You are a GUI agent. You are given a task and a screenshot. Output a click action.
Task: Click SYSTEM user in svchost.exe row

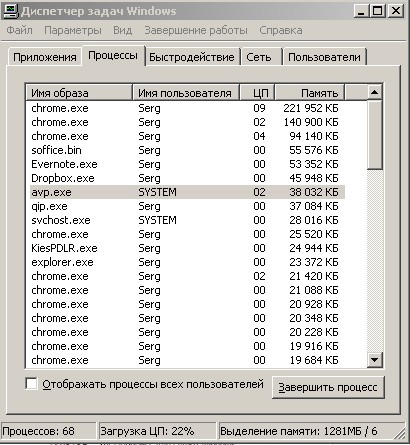tap(157, 220)
